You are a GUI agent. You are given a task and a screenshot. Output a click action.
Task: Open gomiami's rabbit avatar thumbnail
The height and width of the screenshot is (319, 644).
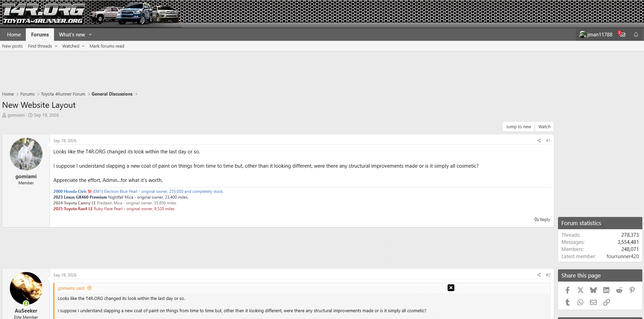pyautogui.click(x=26, y=154)
